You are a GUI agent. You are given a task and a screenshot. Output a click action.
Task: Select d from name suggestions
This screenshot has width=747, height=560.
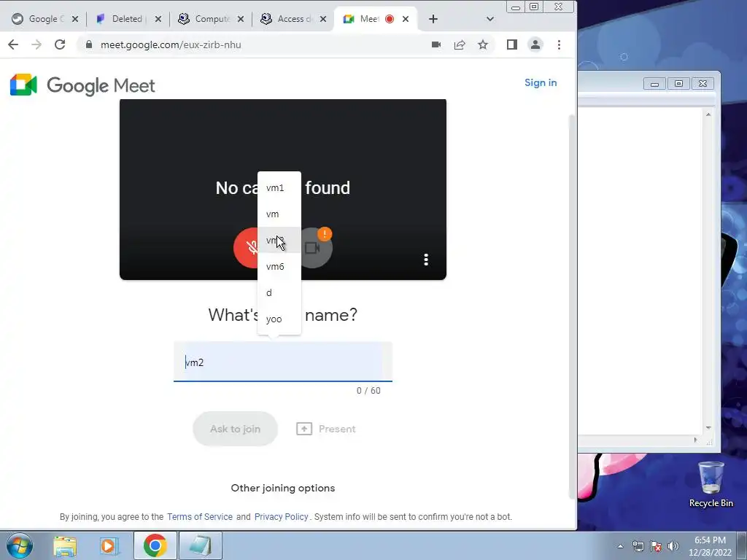[279, 293]
